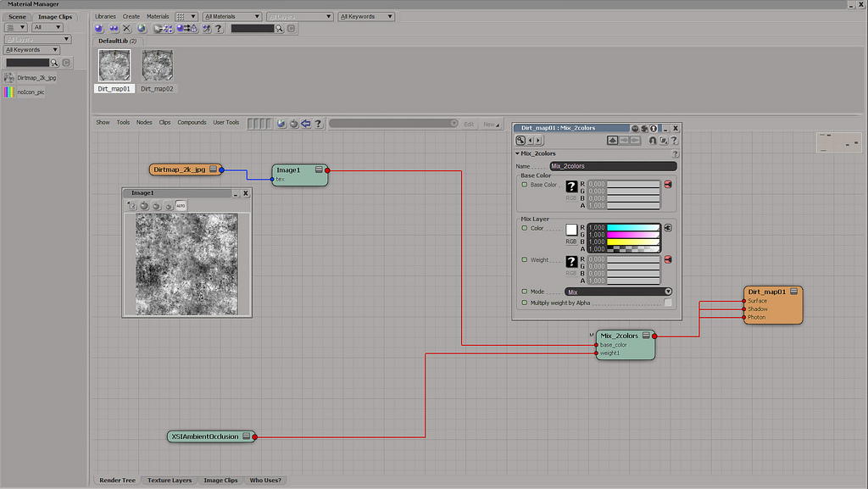Open the All Materials filter dropdown
The image size is (868, 489).
232,17
